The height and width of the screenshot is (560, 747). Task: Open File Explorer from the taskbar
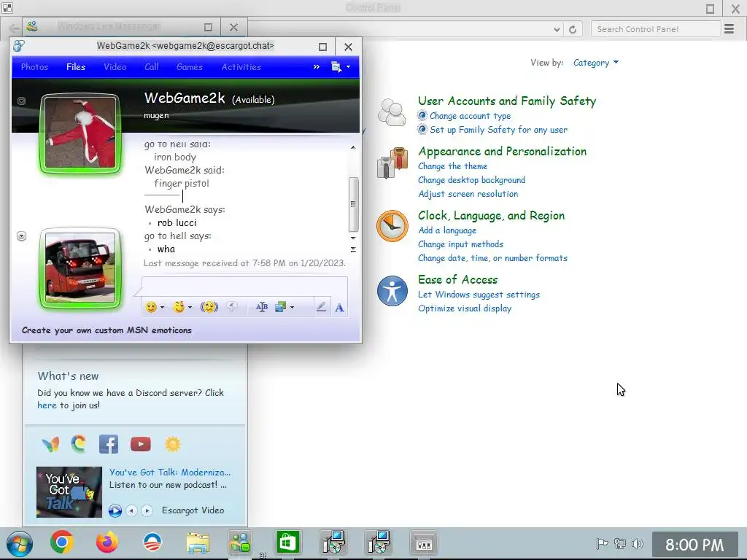(x=198, y=543)
